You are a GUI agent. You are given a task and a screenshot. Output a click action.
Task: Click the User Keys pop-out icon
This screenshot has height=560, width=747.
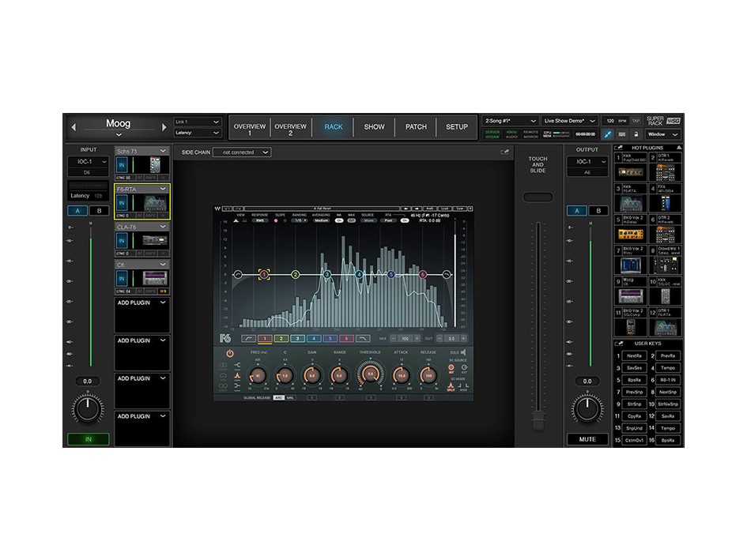619,344
